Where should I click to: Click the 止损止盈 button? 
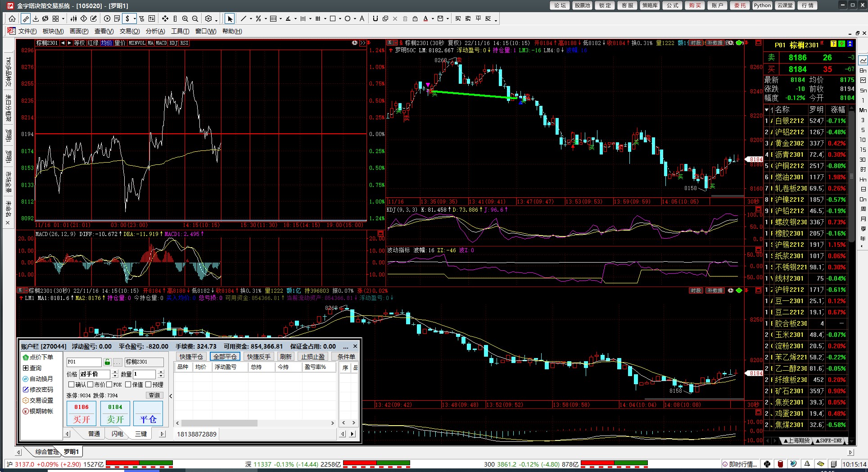click(x=313, y=356)
